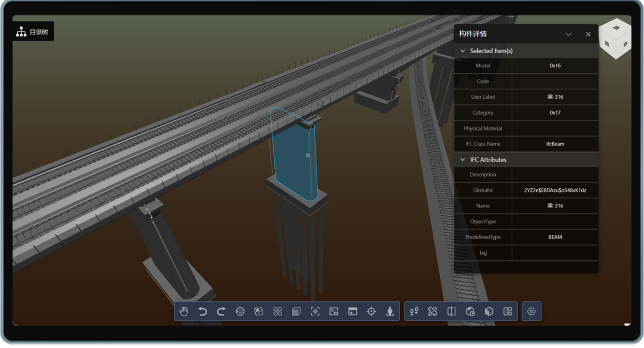This screenshot has height=348, width=644.
Task: Collapse the IFC Attributes section
Action: pos(463,160)
